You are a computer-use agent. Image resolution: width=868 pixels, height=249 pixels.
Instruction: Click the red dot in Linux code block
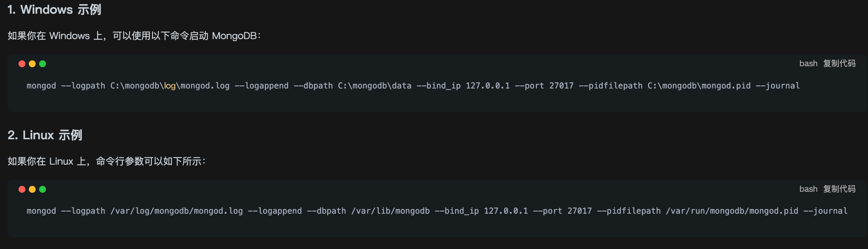pyautogui.click(x=22, y=189)
